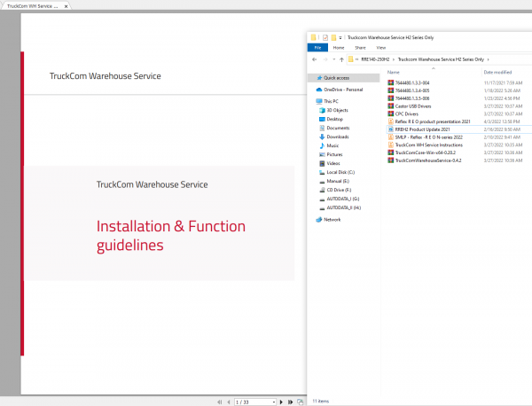Jump to last page in PDF viewer
The height and width of the screenshot is (406, 532).
coord(290,402)
